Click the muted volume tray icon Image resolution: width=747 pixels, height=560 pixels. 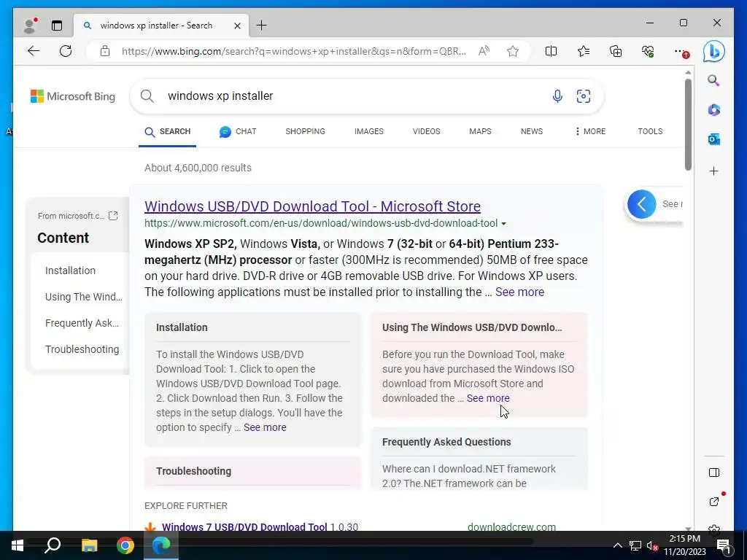pos(652,545)
